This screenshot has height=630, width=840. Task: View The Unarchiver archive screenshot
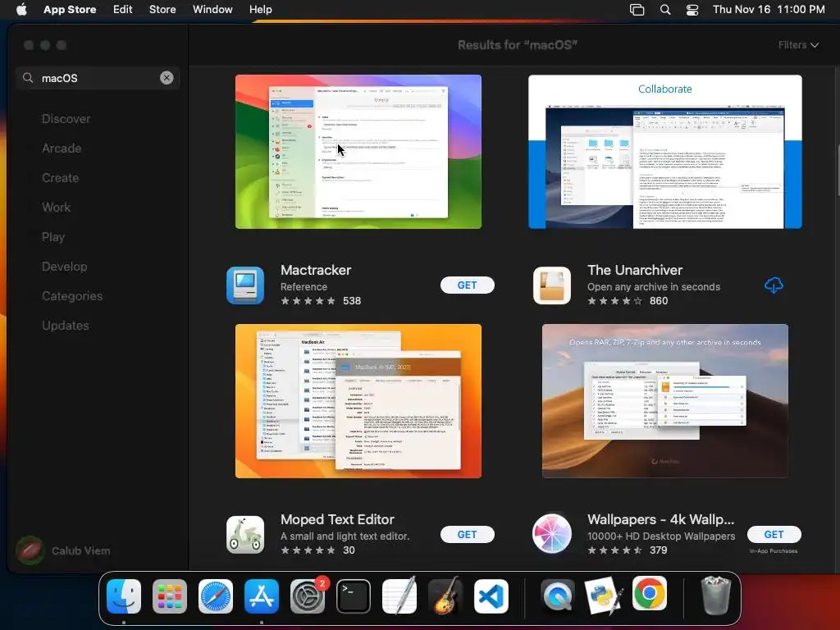(x=664, y=400)
